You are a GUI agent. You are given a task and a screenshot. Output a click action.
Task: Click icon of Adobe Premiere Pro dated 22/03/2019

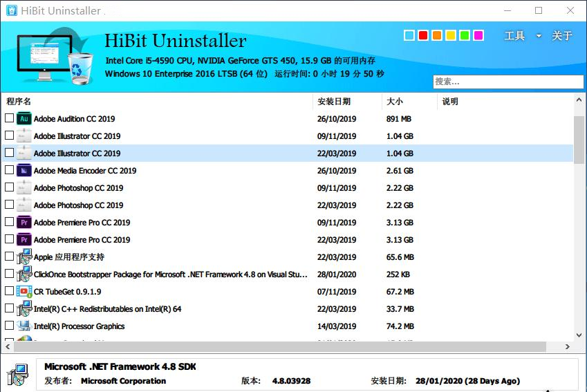coord(24,240)
